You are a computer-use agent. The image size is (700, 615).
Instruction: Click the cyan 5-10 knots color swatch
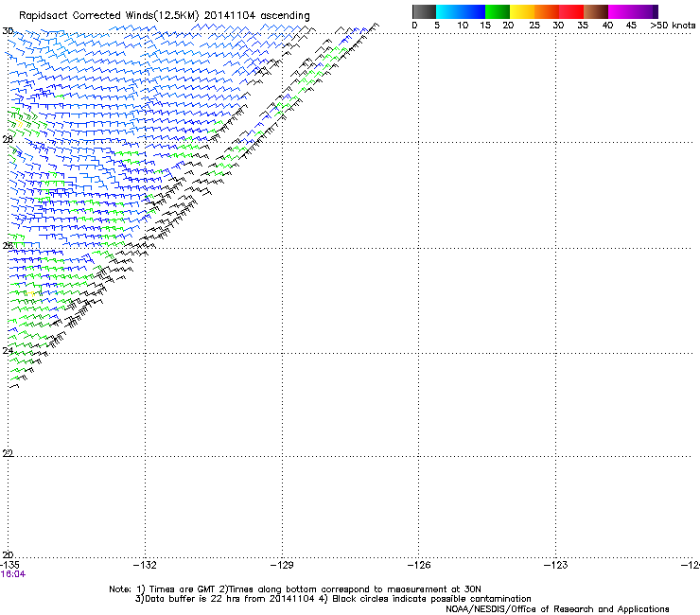click(x=448, y=11)
